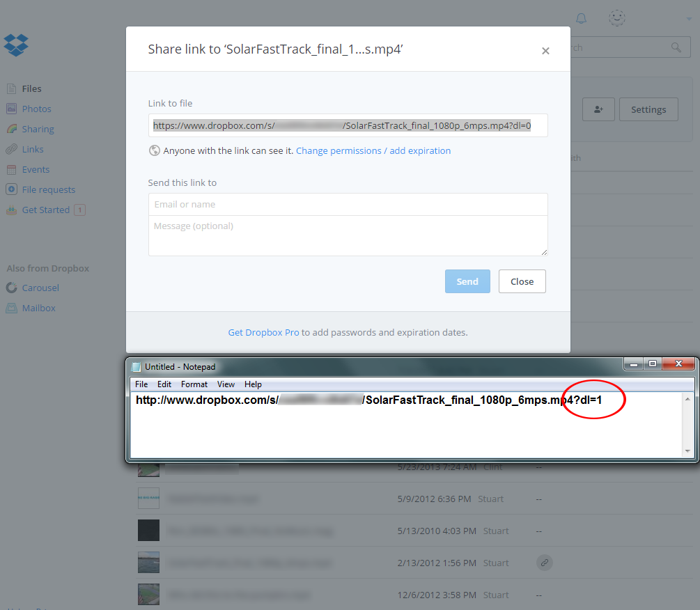Open the Format menu in Notepad
700x610 pixels.
(x=194, y=384)
